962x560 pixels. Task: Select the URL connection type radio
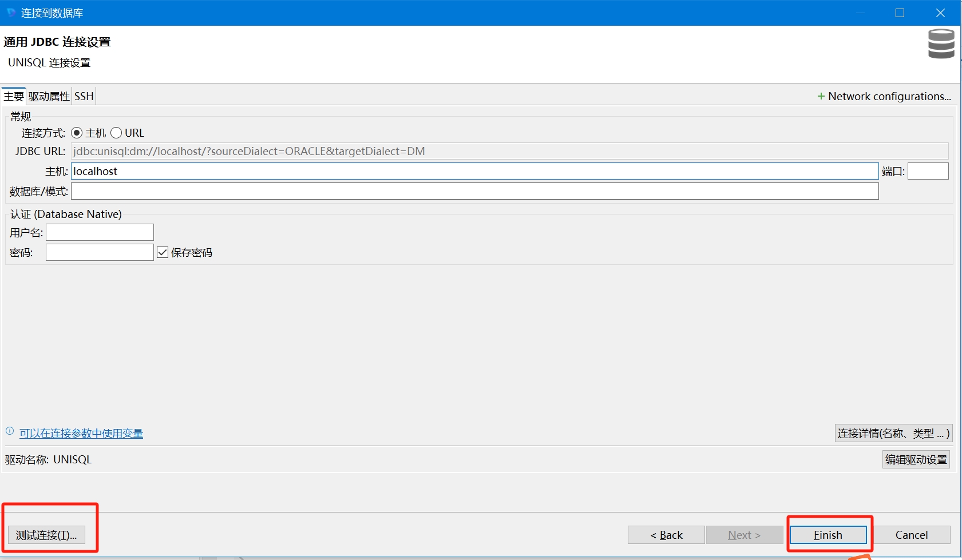116,133
